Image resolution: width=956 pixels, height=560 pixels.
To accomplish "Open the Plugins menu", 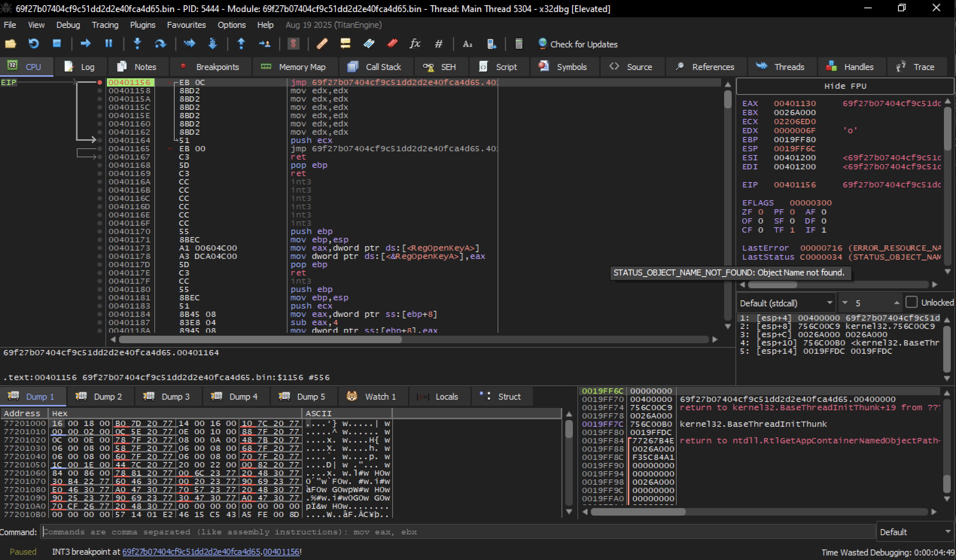I will (x=143, y=25).
